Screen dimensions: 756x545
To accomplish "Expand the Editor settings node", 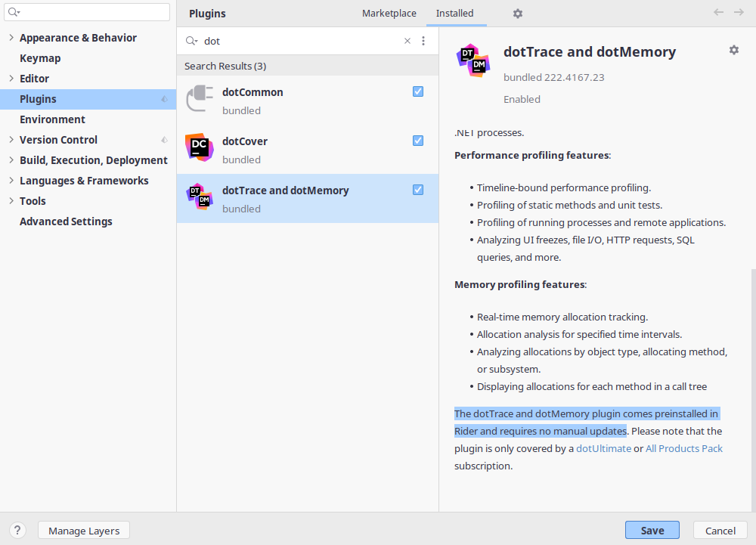I will tap(11, 78).
